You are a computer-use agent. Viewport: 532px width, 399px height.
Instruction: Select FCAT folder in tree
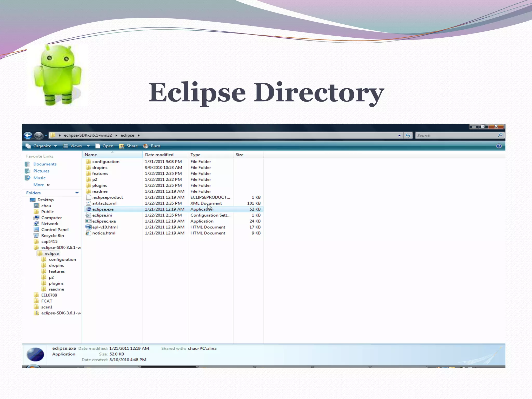point(46,301)
